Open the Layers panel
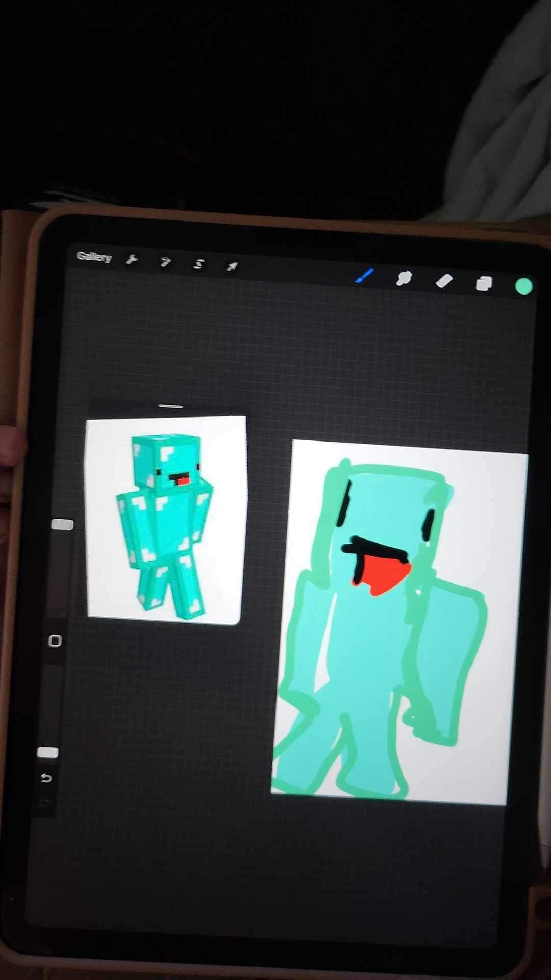This screenshot has width=551, height=980. coord(484,283)
